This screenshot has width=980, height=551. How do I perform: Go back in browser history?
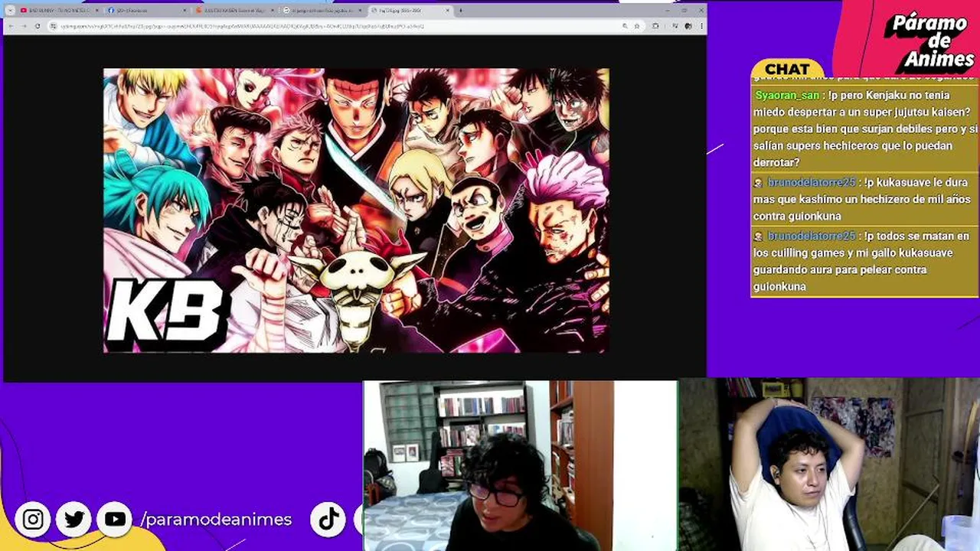click(x=11, y=26)
